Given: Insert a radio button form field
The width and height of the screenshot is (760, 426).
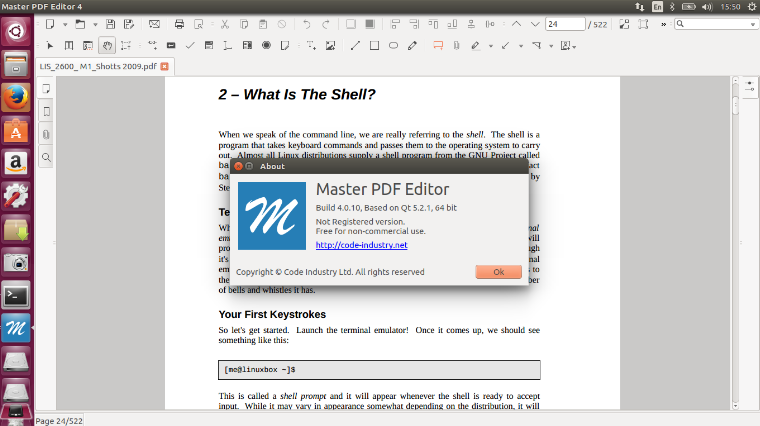Looking at the screenshot, I should [x=266, y=46].
